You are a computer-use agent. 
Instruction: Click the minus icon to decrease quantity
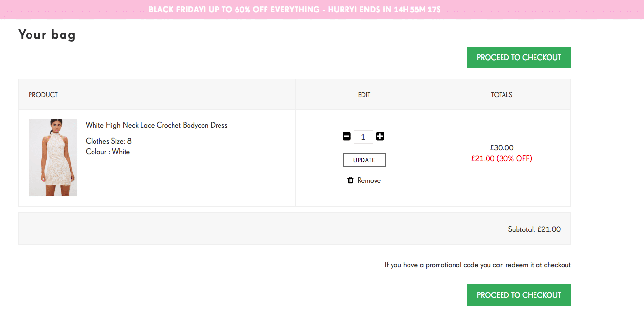click(x=346, y=136)
